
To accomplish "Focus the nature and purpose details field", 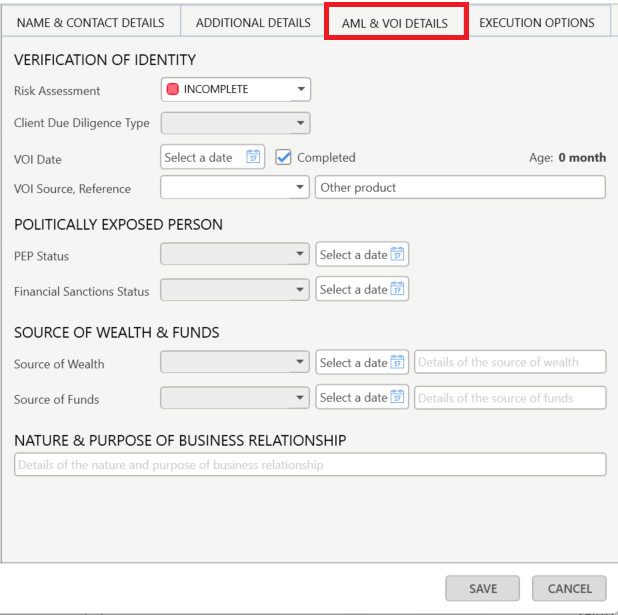I will pyautogui.click(x=309, y=465).
